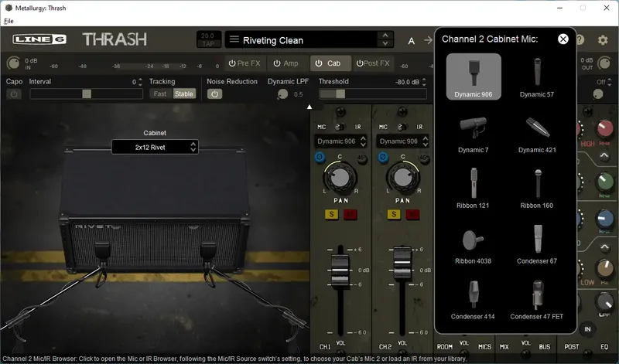
Task: Toggle channel 2 phase invert button
Action: click(382, 158)
